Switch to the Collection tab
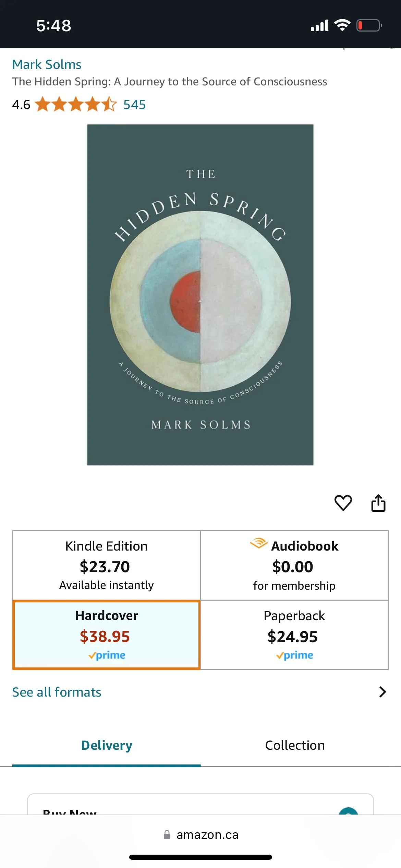Image resolution: width=401 pixels, height=868 pixels. point(295,745)
